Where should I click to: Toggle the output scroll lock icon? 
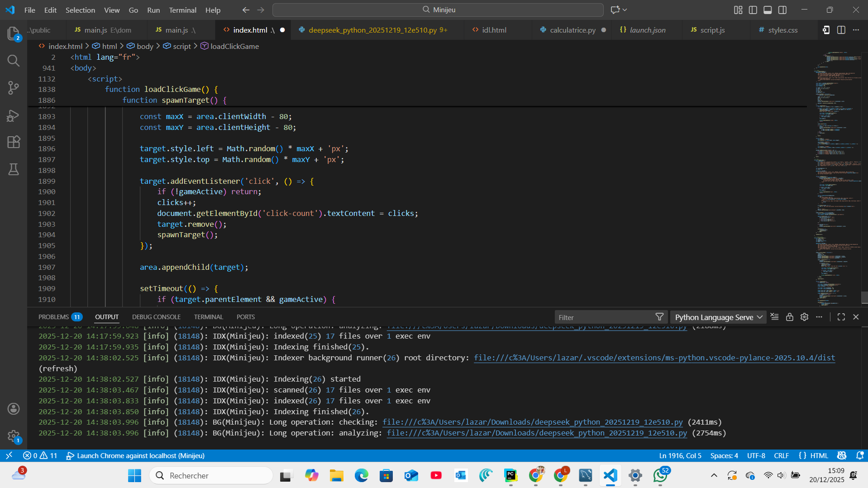789,317
